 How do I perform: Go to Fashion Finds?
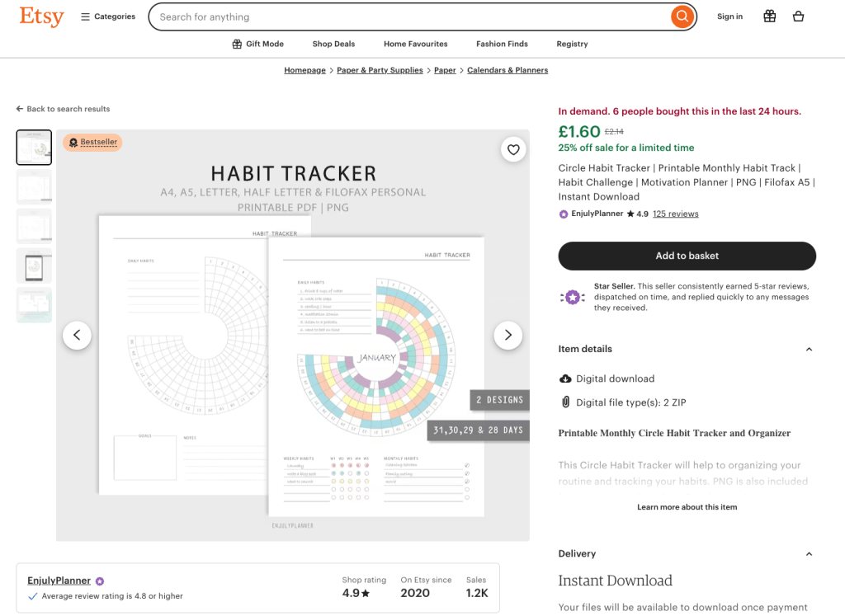(502, 44)
